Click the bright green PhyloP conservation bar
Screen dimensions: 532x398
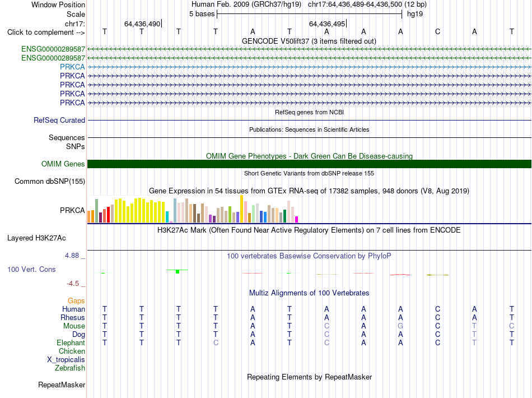coord(178,271)
